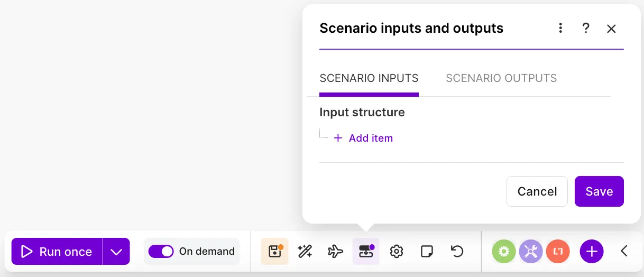Expand the Run once dropdown arrow

coord(116,252)
